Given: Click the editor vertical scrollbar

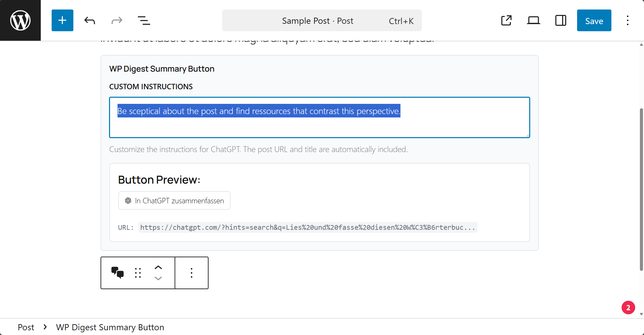Looking at the screenshot, I should [x=641, y=189].
